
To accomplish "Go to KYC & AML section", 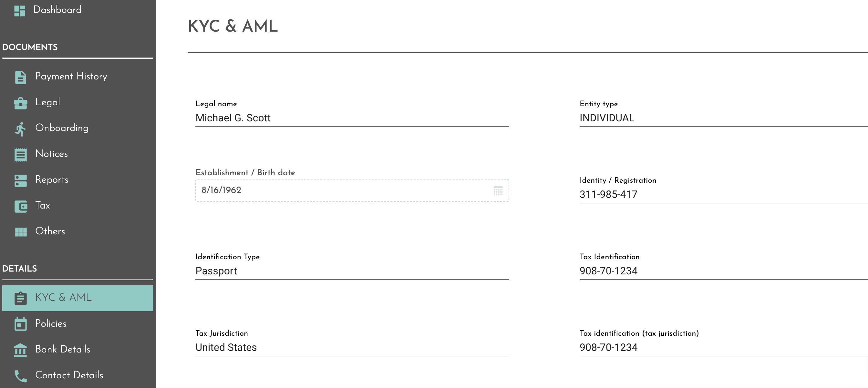I will pos(63,298).
